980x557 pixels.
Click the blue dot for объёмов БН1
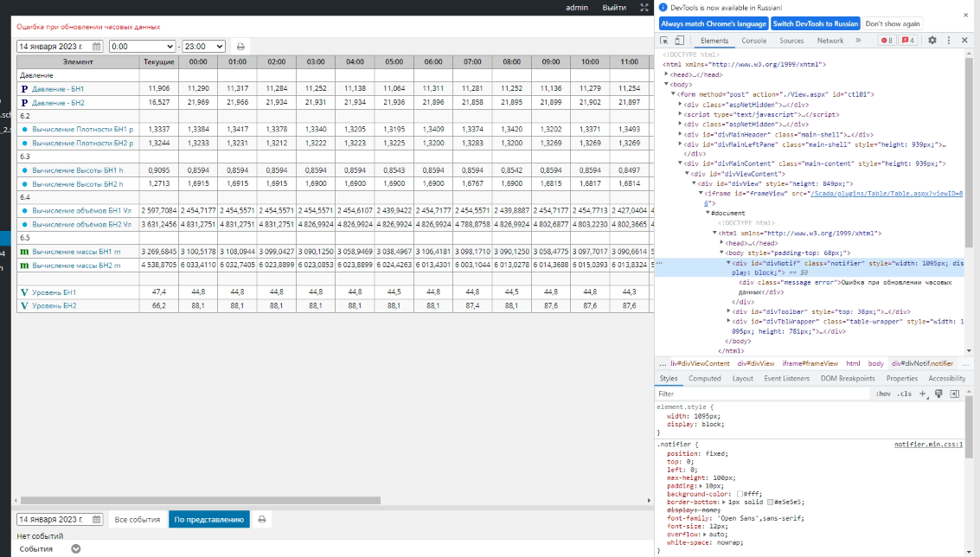pos(25,211)
